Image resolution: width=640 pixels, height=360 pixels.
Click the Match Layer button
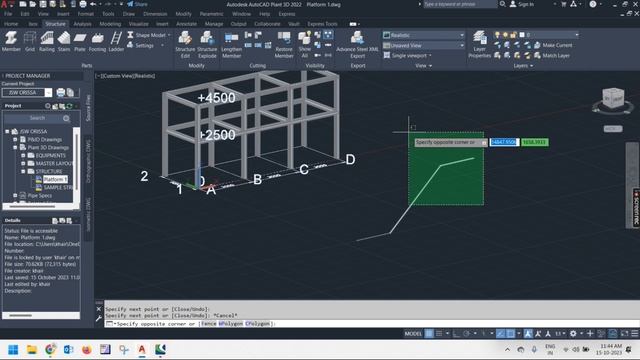552,56
